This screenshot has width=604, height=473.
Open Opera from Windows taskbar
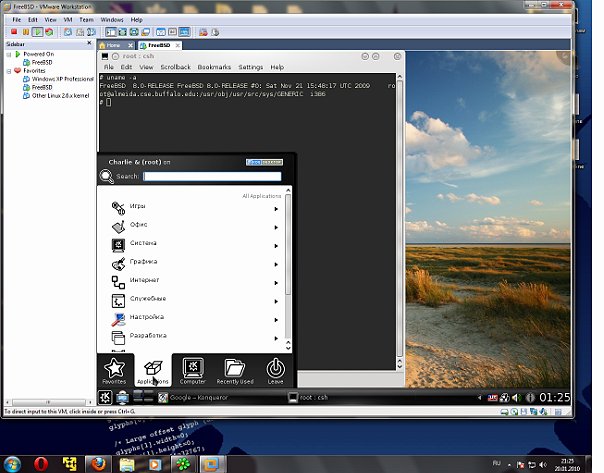(40, 463)
